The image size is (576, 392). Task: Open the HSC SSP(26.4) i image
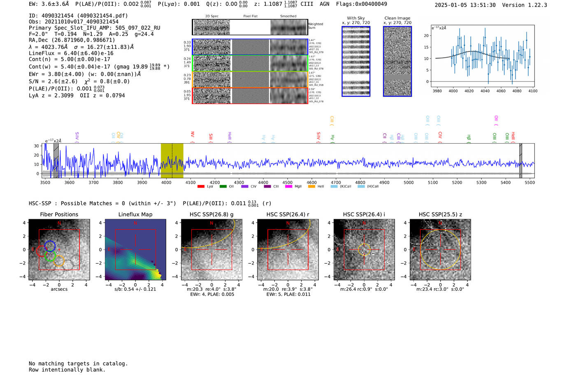pyautogui.click(x=364, y=250)
